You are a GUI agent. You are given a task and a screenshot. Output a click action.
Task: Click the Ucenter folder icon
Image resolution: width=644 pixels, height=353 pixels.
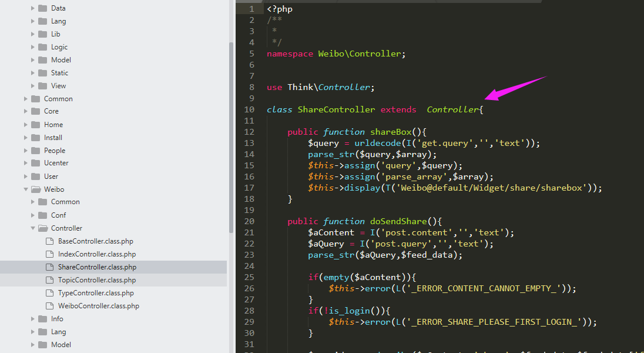(x=36, y=163)
